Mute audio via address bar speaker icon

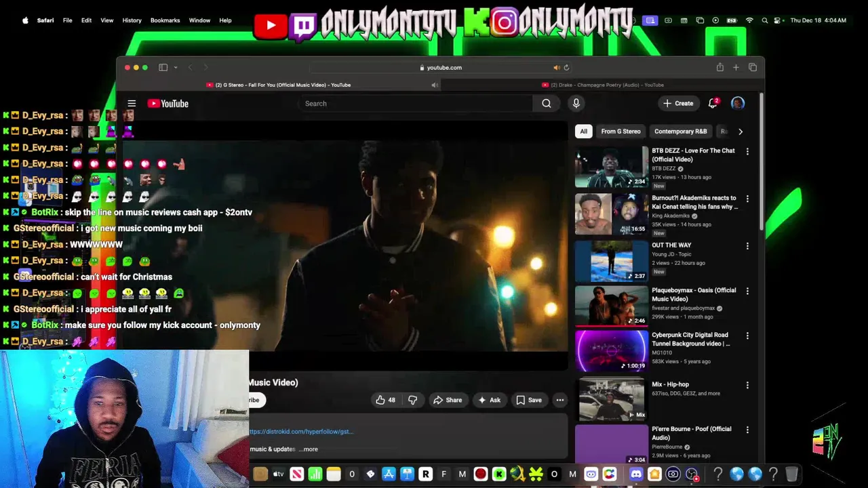[x=557, y=67]
